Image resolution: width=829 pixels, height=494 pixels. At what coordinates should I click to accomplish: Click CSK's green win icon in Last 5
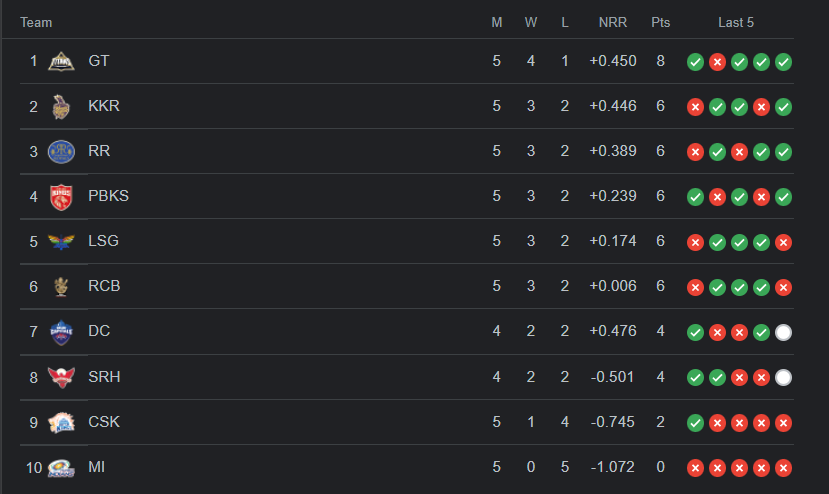click(695, 423)
